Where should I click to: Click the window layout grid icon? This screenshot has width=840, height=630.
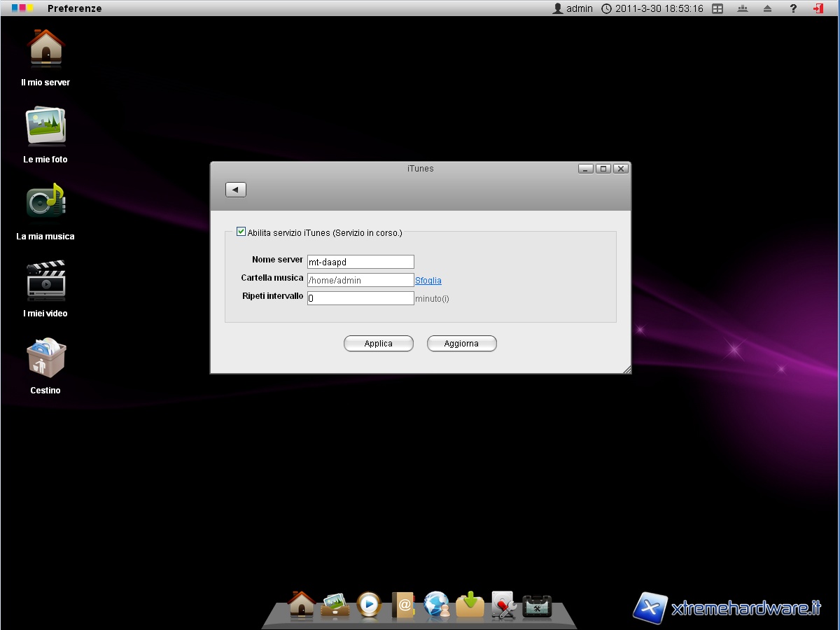tap(717, 8)
